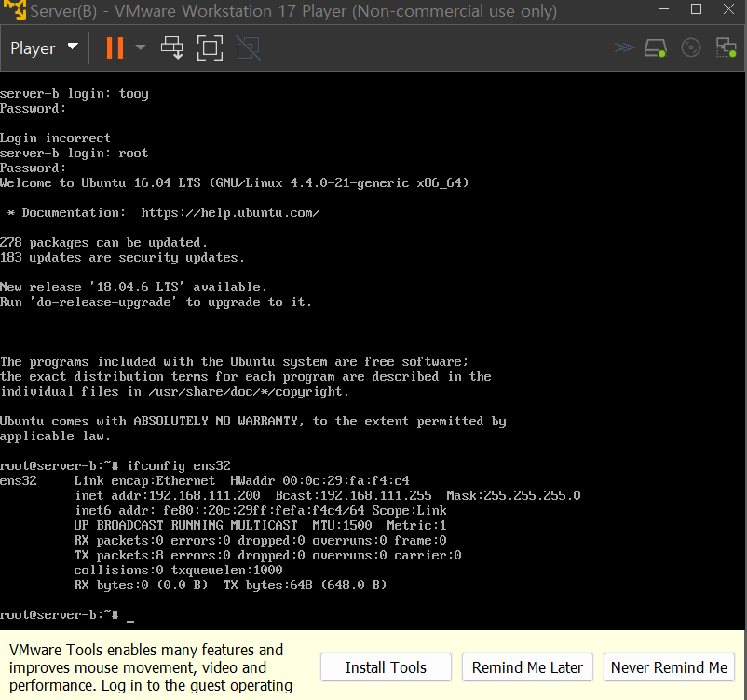Click Never Remind Me button
This screenshot has width=747, height=700.
[x=669, y=667]
